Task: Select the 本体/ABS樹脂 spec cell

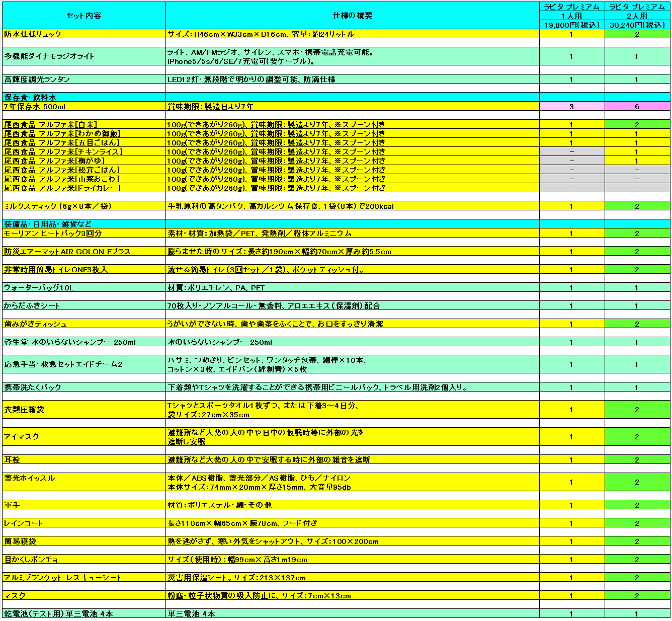Action: pos(353,482)
